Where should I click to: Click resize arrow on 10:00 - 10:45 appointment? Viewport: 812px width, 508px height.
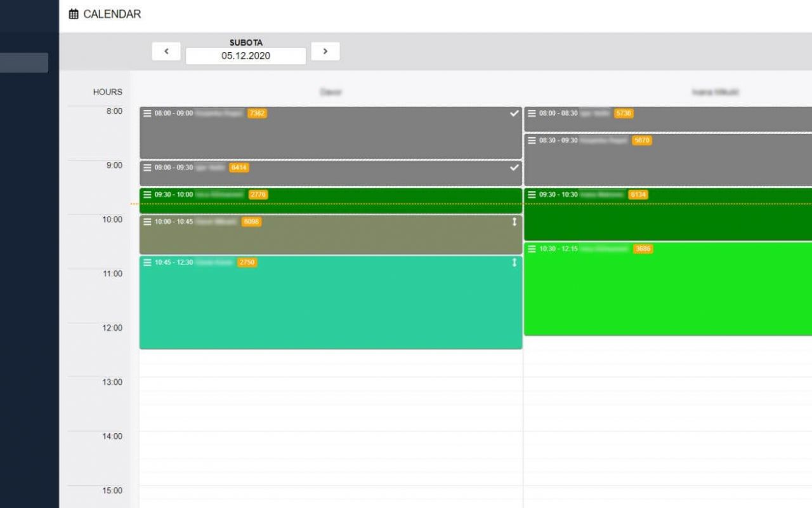[x=514, y=222]
